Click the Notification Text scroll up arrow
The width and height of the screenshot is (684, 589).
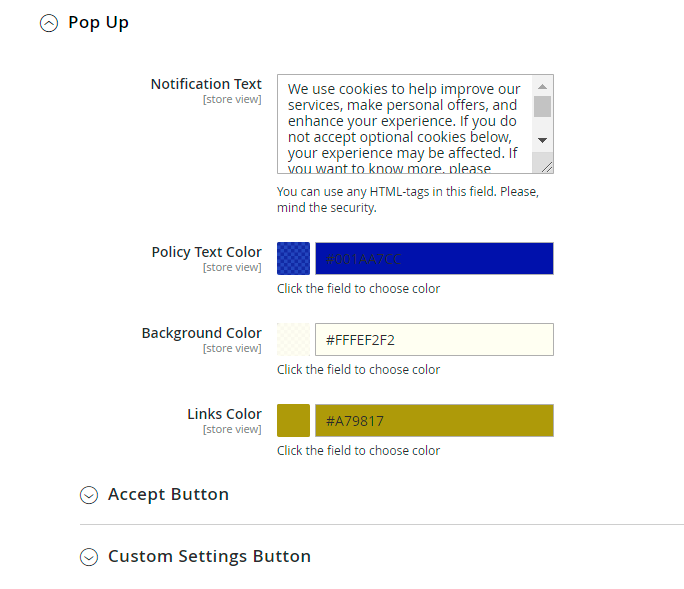coord(542,86)
